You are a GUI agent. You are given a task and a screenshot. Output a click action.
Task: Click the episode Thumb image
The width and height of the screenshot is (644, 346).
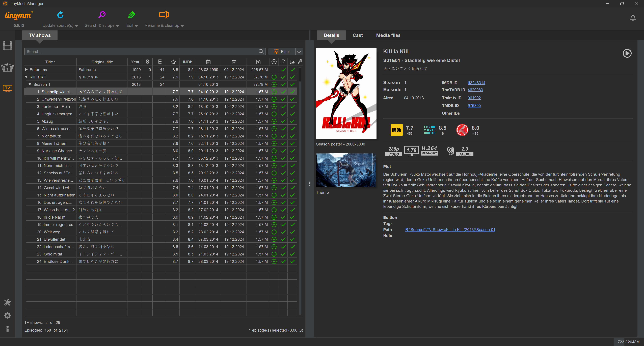click(x=346, y=170)
